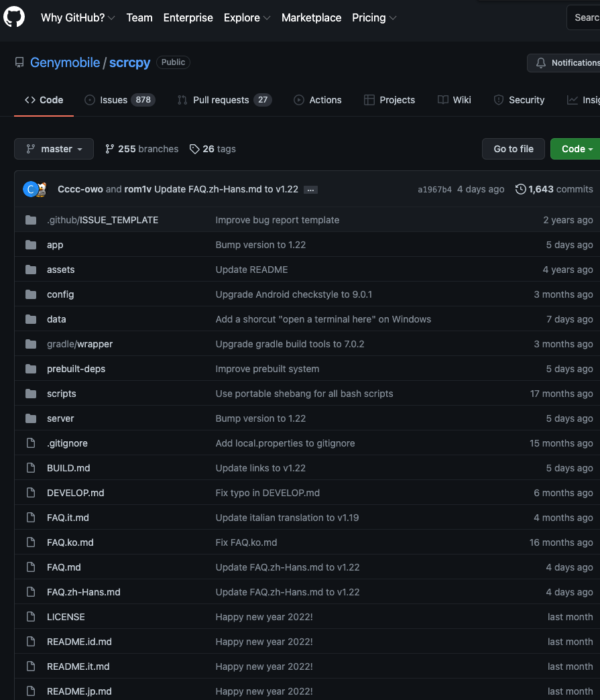The width and height of the screenshot is (600, 700).
Task: Click the folder icon for data
Action: tap(31, 319)
